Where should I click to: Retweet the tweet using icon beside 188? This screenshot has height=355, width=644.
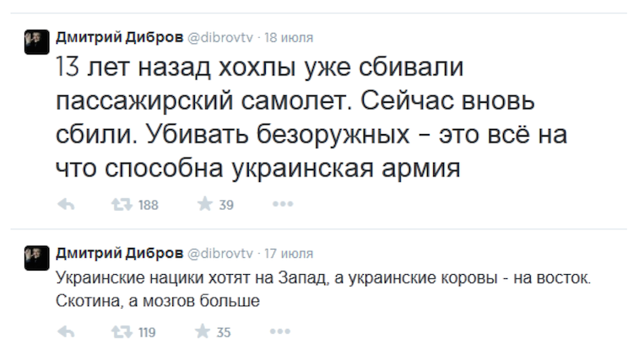tap(122, 204)
